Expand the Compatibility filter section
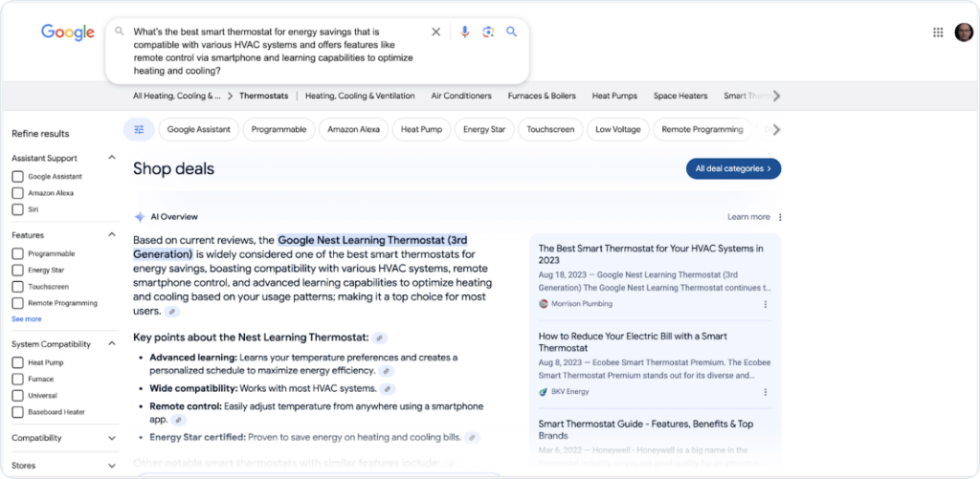The width and height of the screenshot is (980, 479). [112, 438]
